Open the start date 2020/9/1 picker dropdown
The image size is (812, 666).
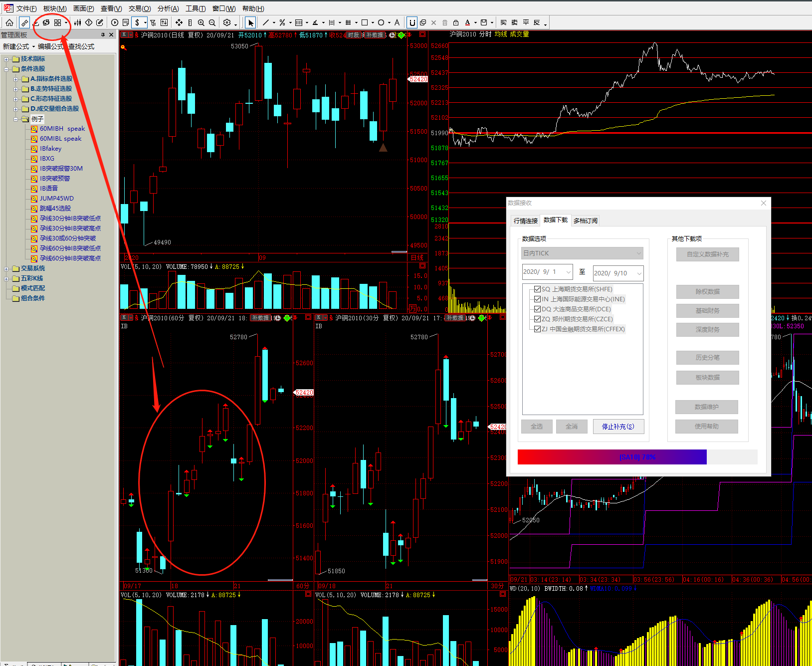568,272
